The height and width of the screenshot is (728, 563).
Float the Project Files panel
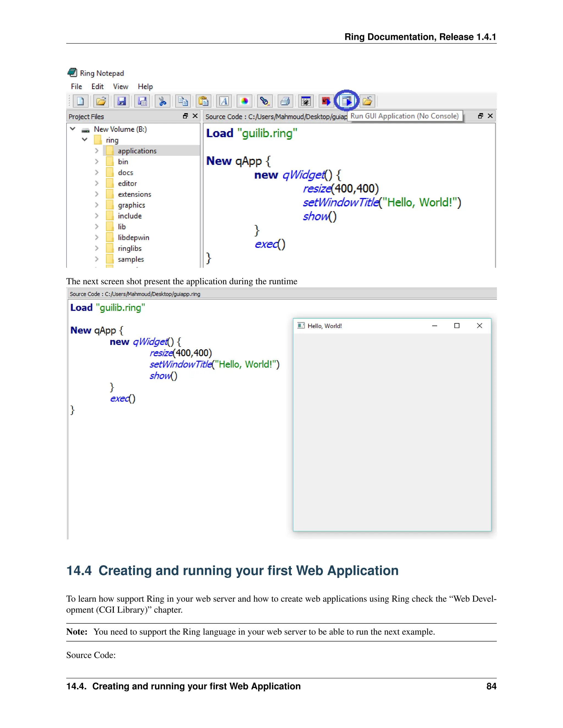[x=186, y=116]
